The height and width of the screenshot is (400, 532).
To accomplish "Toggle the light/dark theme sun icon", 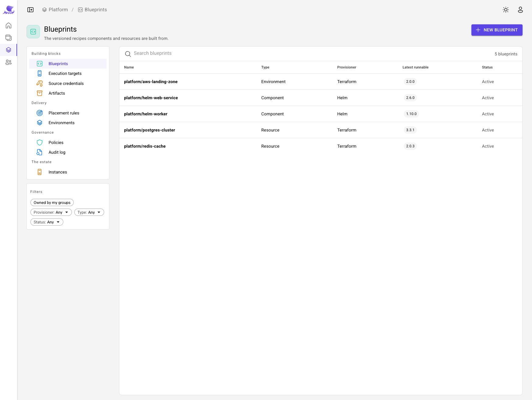I will [x=506, y=10].
